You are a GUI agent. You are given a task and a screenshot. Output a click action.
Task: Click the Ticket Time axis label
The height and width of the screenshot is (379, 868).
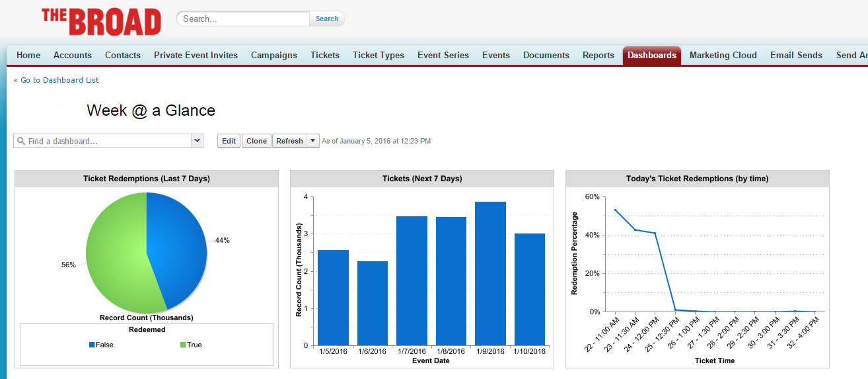coord(715,360)
